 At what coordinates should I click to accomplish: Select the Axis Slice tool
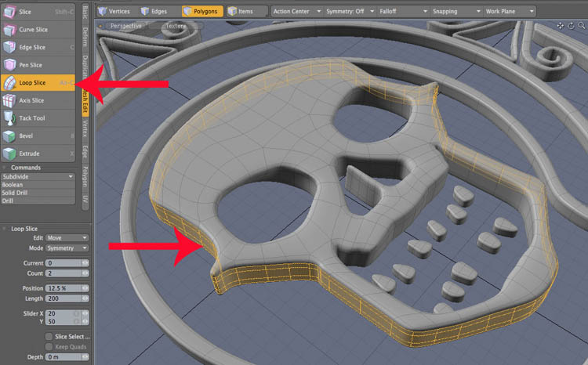(x=38, y=100)
